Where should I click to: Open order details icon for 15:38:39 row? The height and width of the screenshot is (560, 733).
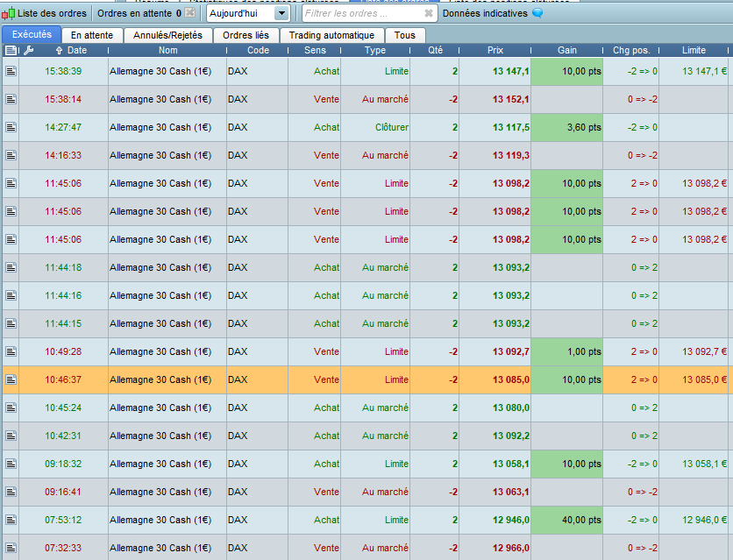click(11, 71)
